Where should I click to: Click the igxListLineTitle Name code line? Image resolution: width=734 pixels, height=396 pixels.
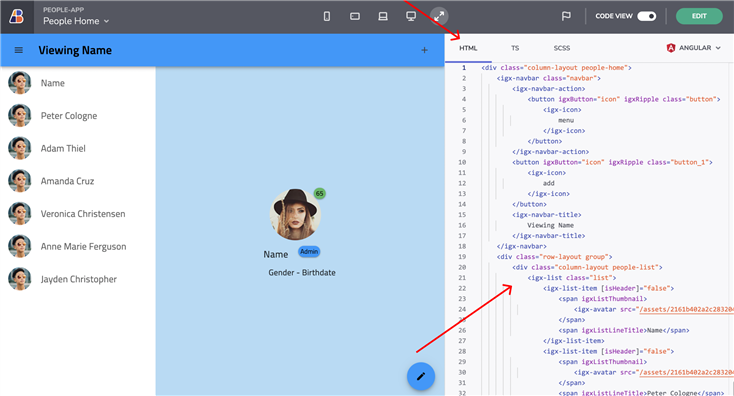[624, 330]
